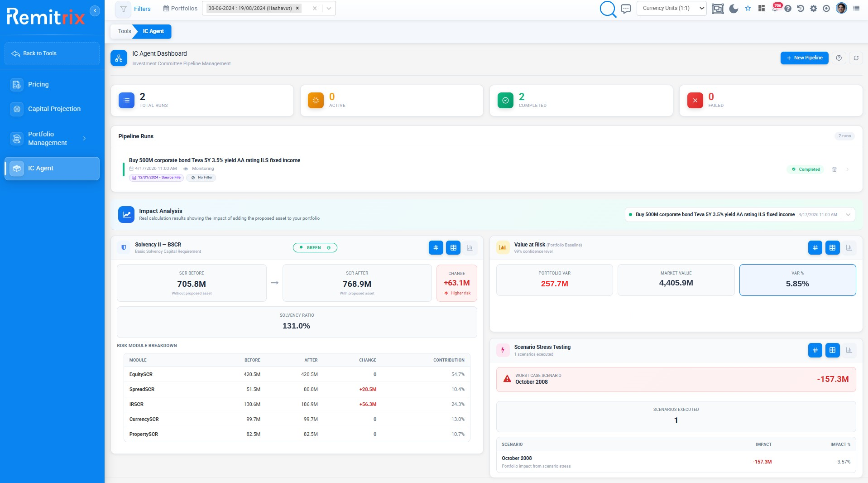Click the SpreadSCR row in breakdown table

(x=297, y=389)
